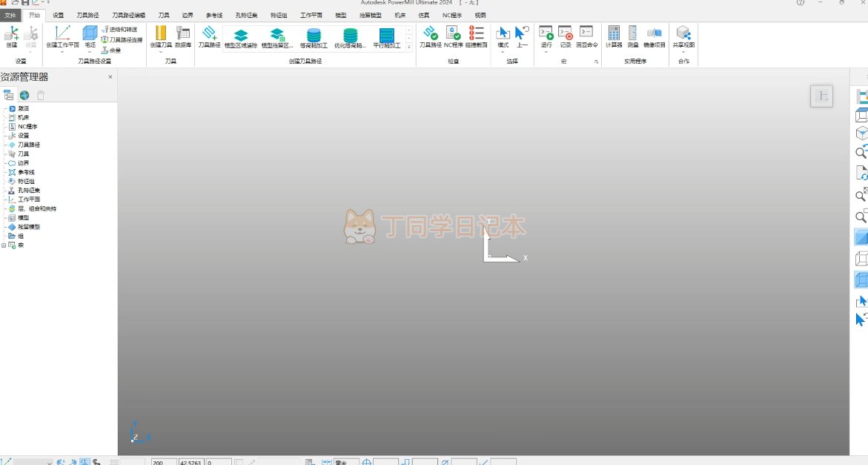Select 残留模型 in explorer tree
This screenshot has height=465, width=868.
tap(28, 226)
